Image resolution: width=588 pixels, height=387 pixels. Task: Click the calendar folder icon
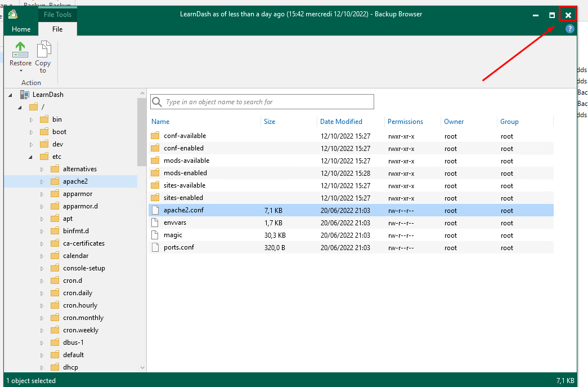click(x=55, y=256)
